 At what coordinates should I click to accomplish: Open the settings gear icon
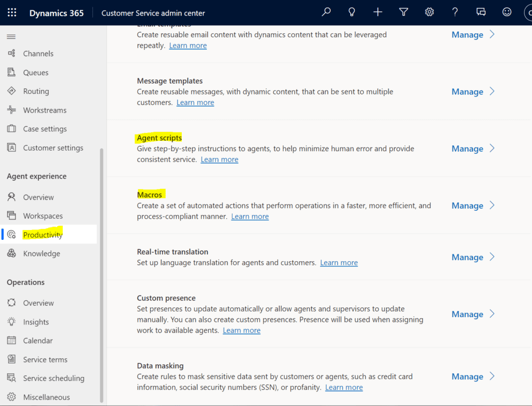point(429,11)
